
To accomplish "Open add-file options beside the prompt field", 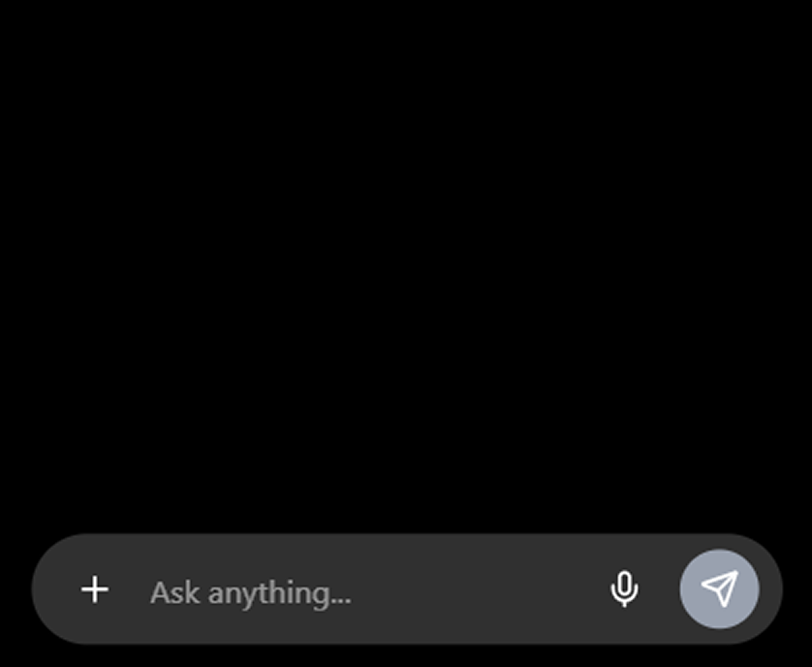I will point(95,589).
